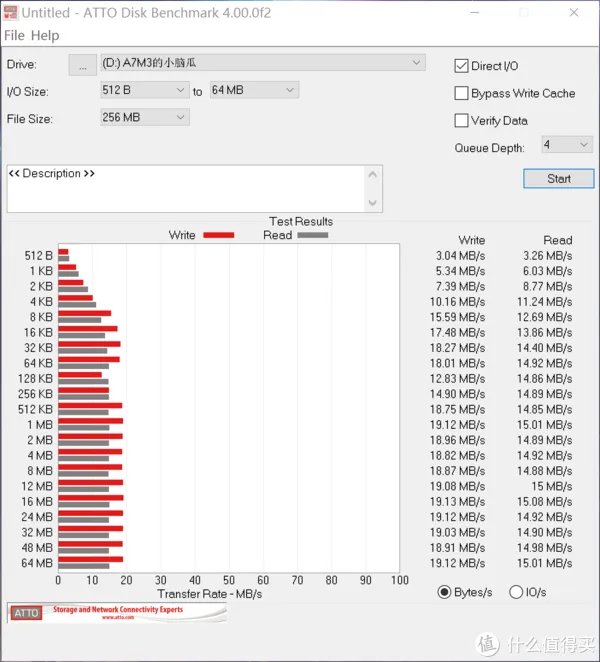Click the ATTO app icon in title bar
The width and height of the screenshot is (600, 662).
coord(11,12)
